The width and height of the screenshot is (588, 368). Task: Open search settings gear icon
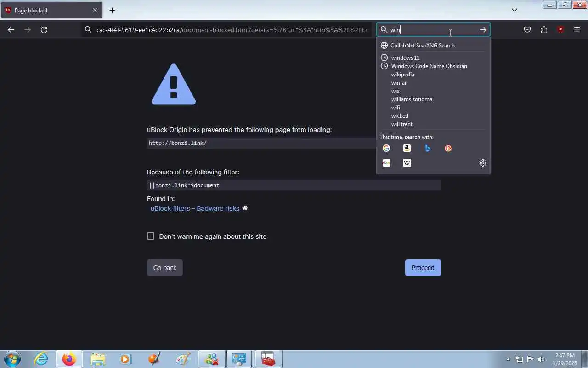pyautogui.click(x=482, y=163)
